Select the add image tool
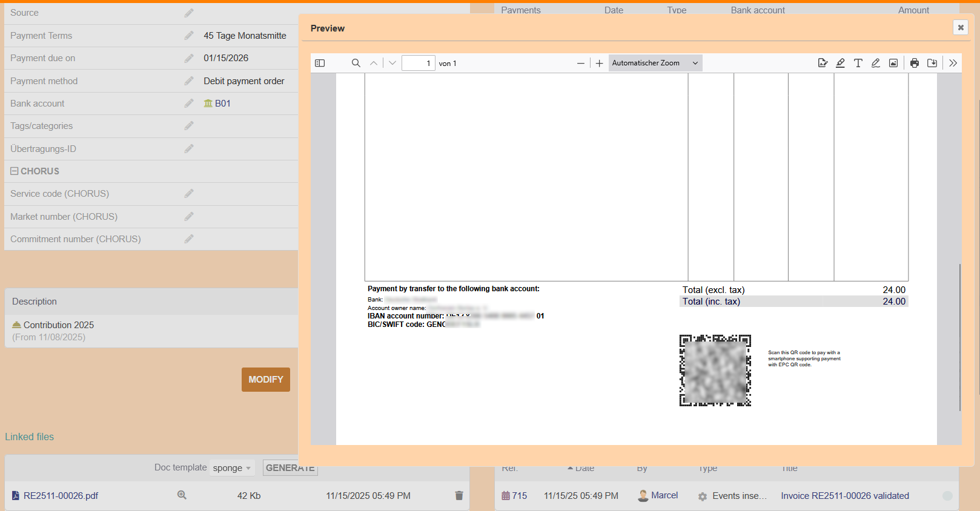This screenshot has width=980, height=511. (893, 63)
